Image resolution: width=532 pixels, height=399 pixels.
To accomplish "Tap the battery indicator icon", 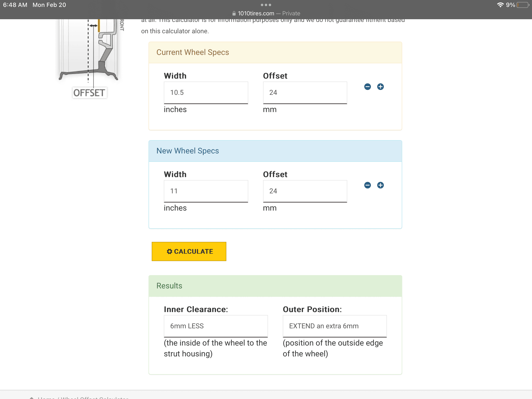I will click(x=523, y=5).
